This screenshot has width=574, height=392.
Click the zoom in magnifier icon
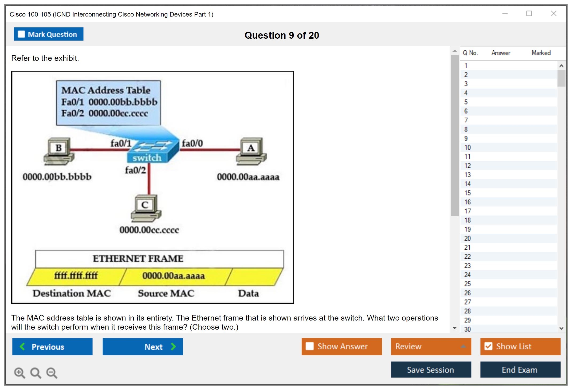click(19, 373)
